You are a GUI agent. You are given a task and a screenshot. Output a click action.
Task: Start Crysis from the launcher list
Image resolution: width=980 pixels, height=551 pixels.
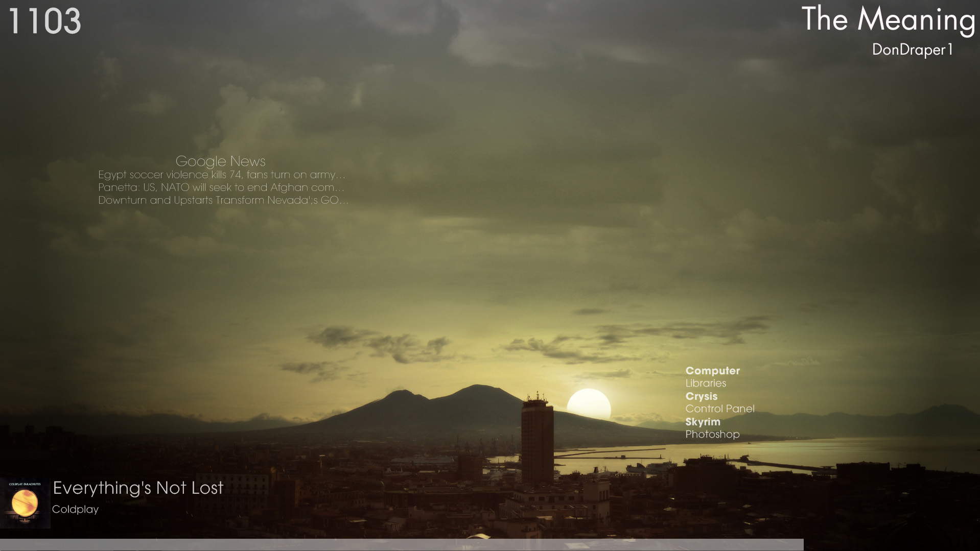701,396
